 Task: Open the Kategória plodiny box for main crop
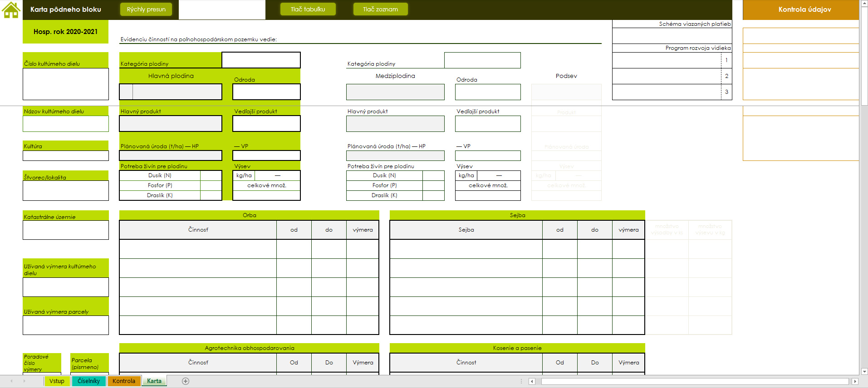261,60
